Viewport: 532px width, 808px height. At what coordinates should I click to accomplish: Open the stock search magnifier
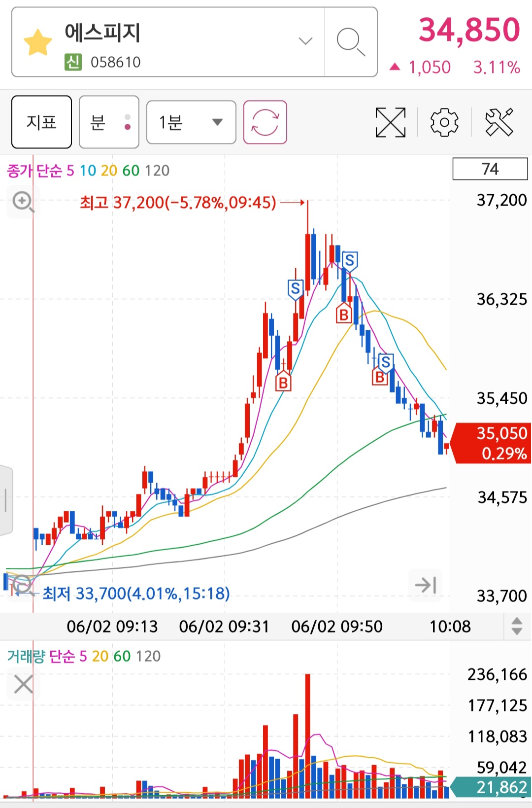(x=351, y=42)
